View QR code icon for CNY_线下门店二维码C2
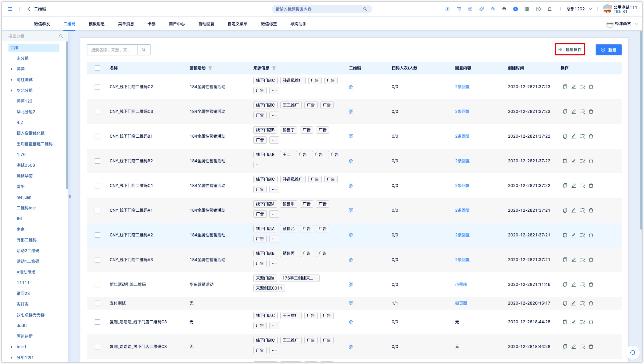 351,87
